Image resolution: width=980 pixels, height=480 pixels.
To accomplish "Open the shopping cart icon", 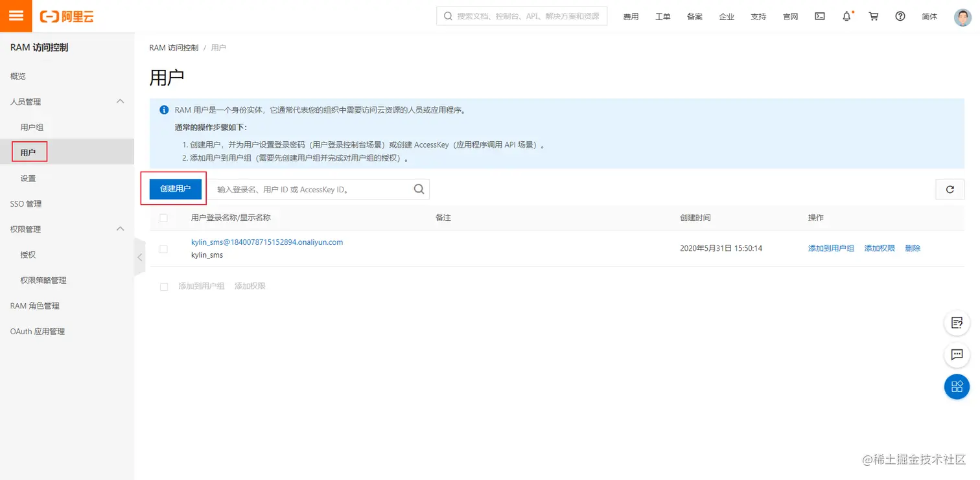I will (873, 17).
